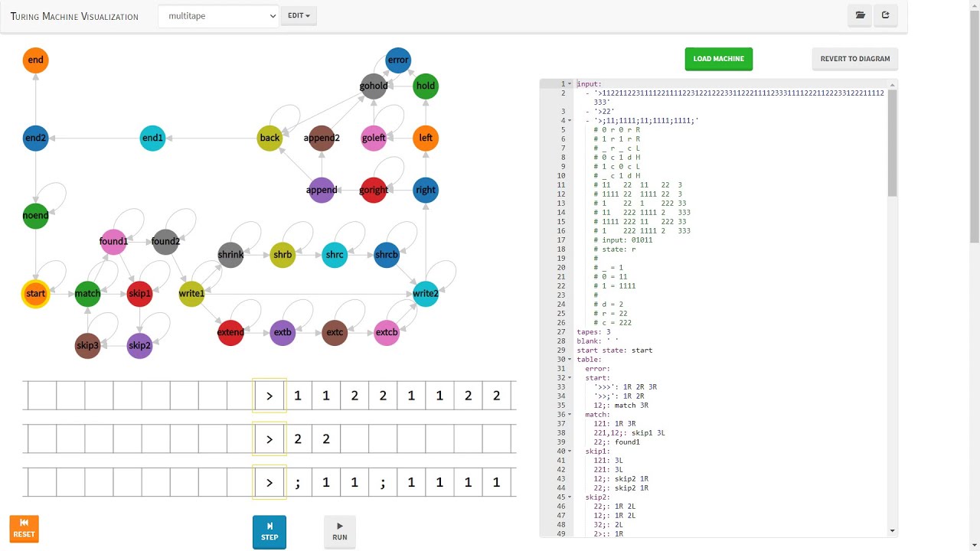Click the 'end2' state node
Screen dimensions: 980x551
(36, 138)
